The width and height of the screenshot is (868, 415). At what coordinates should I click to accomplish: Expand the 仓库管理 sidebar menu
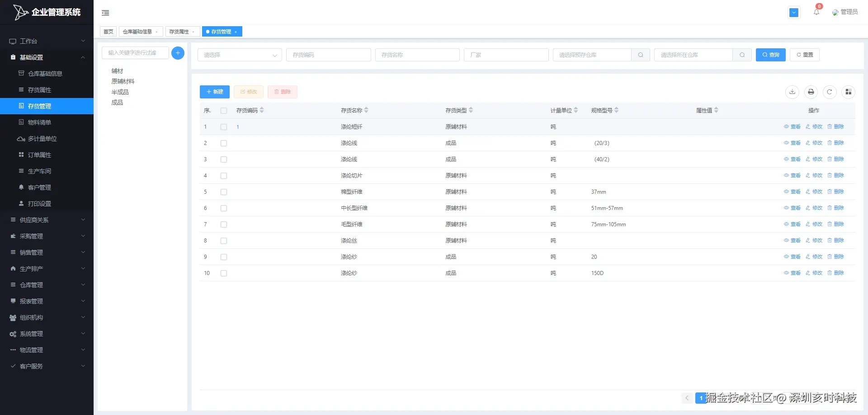[47, 285]
